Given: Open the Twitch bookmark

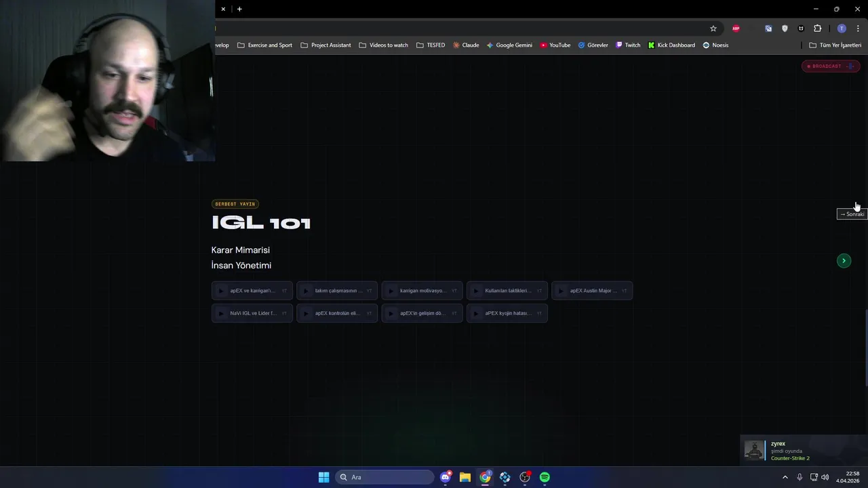Looking at the screenshot, I should [628, 45].
